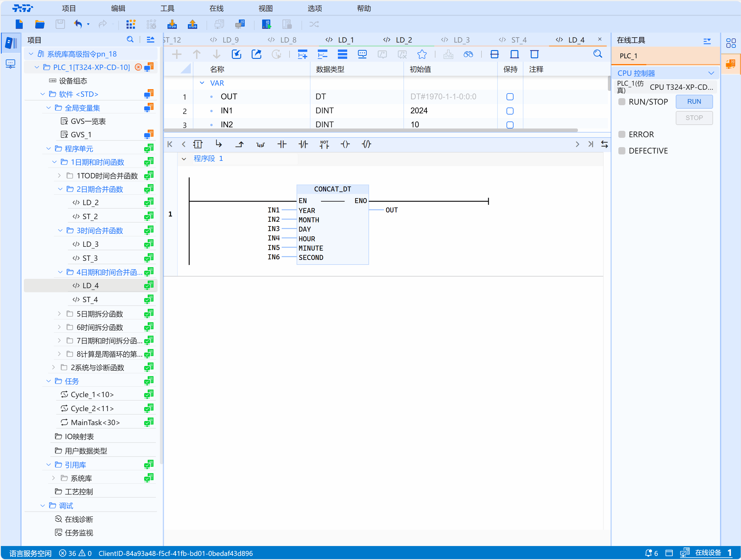741x560 pixels.
Task: Insert an output coil
Action: [x=345, y=144]
